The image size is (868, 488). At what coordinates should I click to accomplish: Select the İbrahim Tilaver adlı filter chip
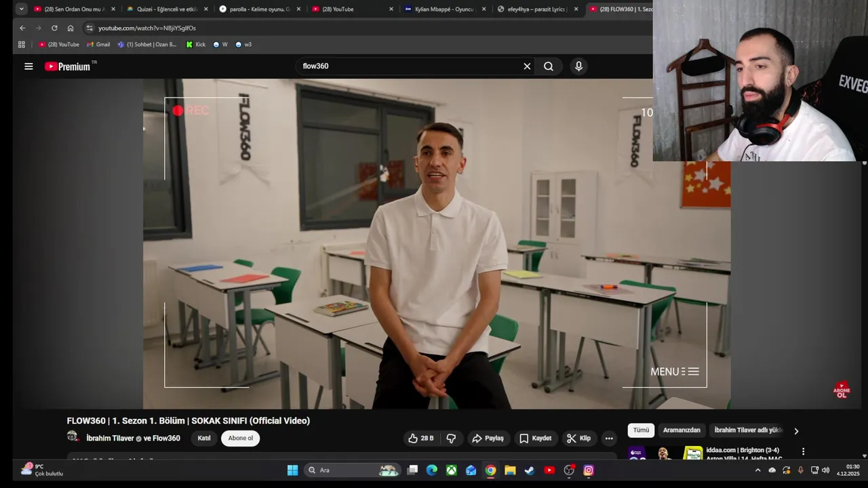748,430
